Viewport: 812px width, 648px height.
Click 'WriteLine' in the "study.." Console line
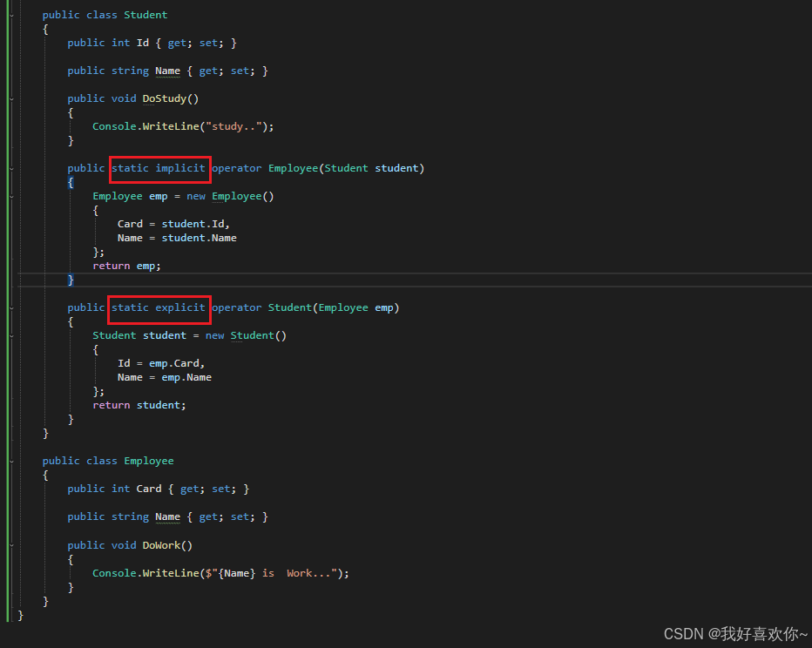click(x=171, y=126)
